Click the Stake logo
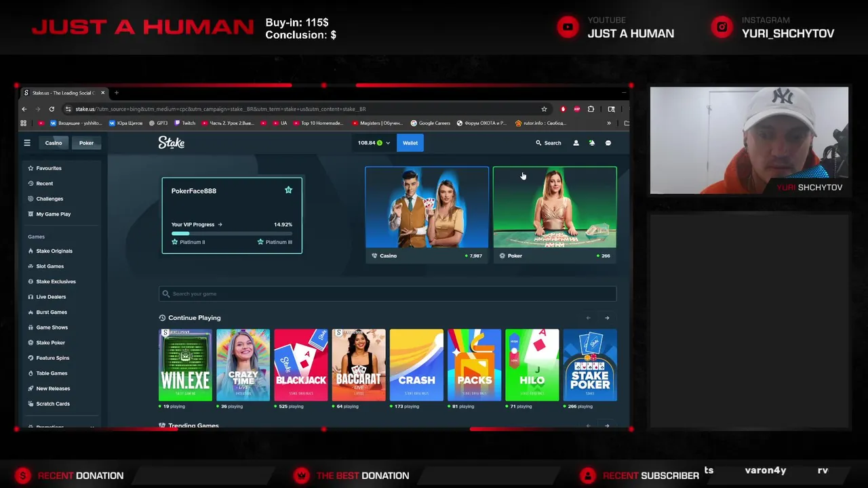Viewport: 868px width, 488px height. tap(172, 142)
